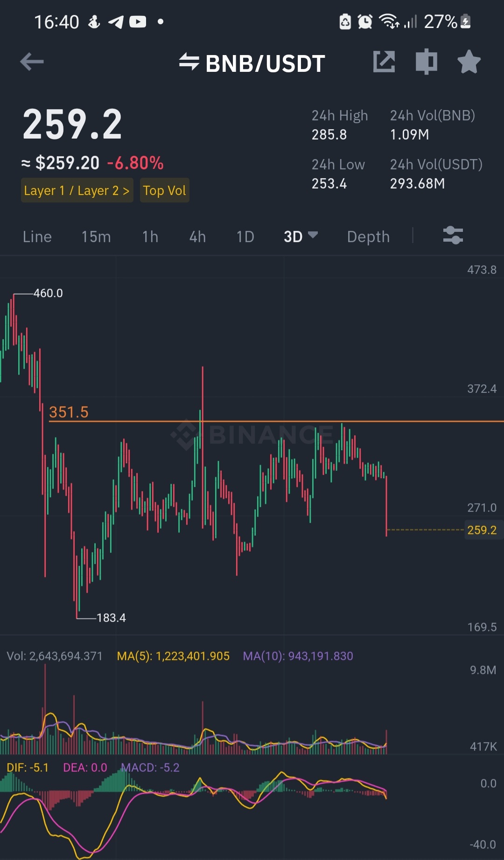This screenshot has width=504, height=860.
Task: Tap the Vol: 2,643,694.371 label
Action: (x=55, y=656)
